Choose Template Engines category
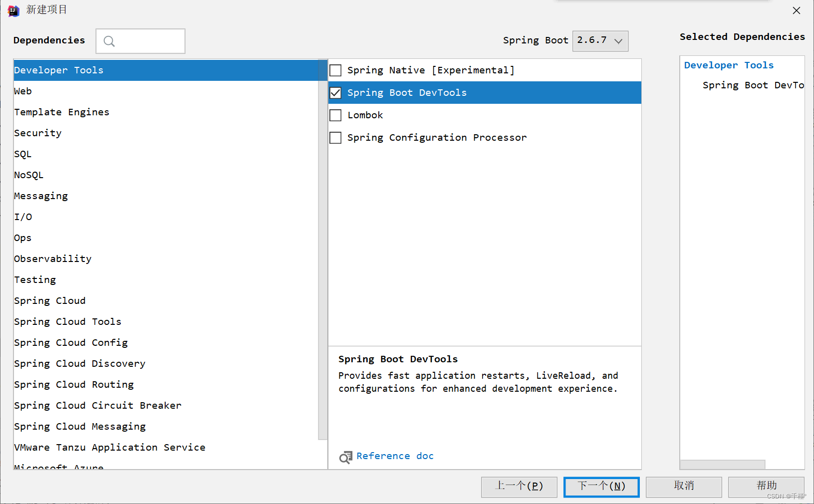The width and height of the screenshot is (814, 504). pos(166,112)
